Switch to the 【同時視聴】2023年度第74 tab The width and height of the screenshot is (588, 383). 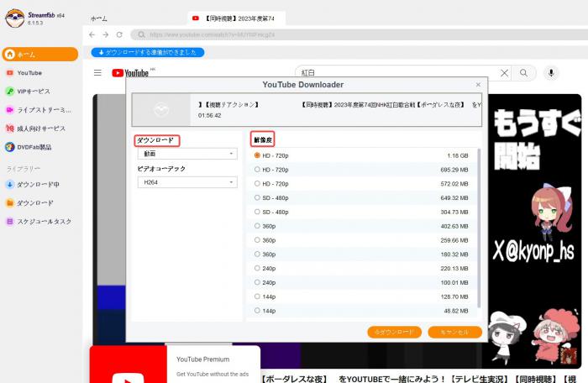[236, 18]
